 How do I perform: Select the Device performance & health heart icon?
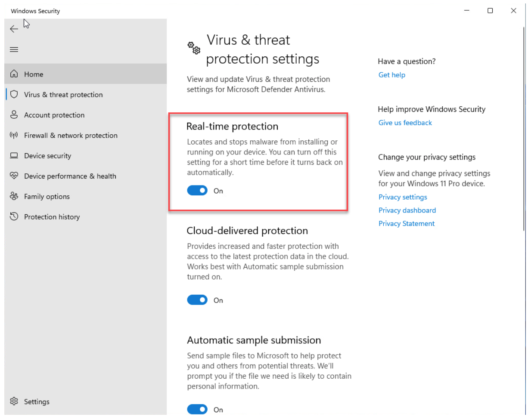(14, 176)
